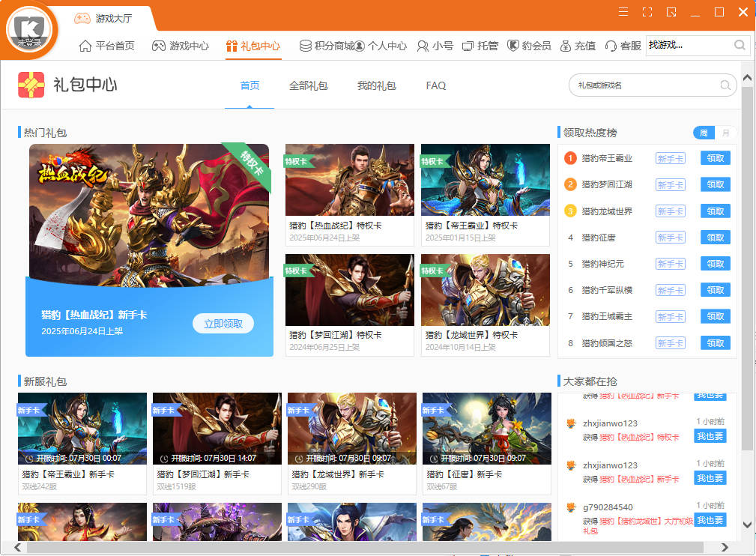
Task: Switch ranking to 周 weekly toggle
Action: click(x=704, y=133)
